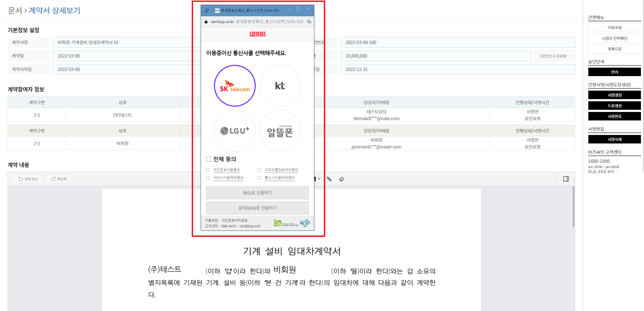Click the 테스트담당 contact name
The width and height of the screenshot is (644, 311).
click(376, 112)
